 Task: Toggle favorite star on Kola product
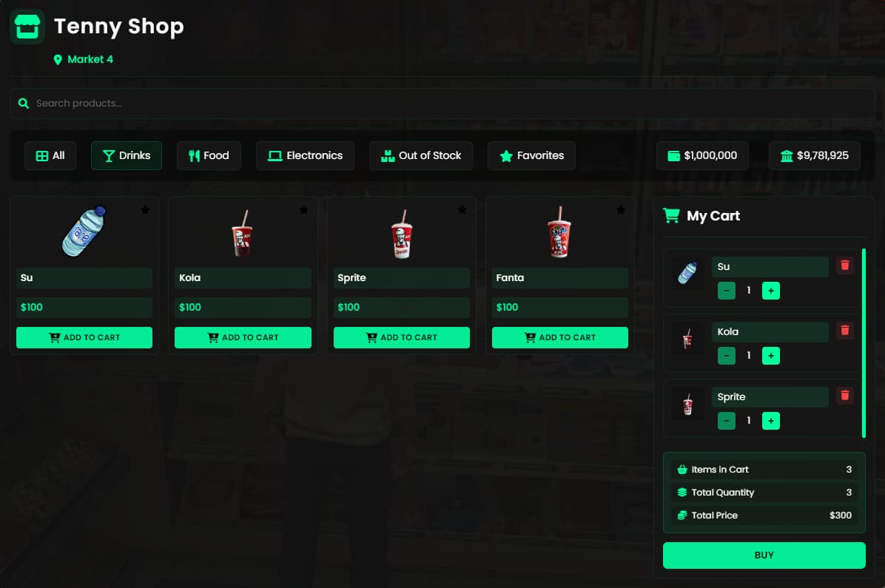pyautogui.click(x=303, y=210)
